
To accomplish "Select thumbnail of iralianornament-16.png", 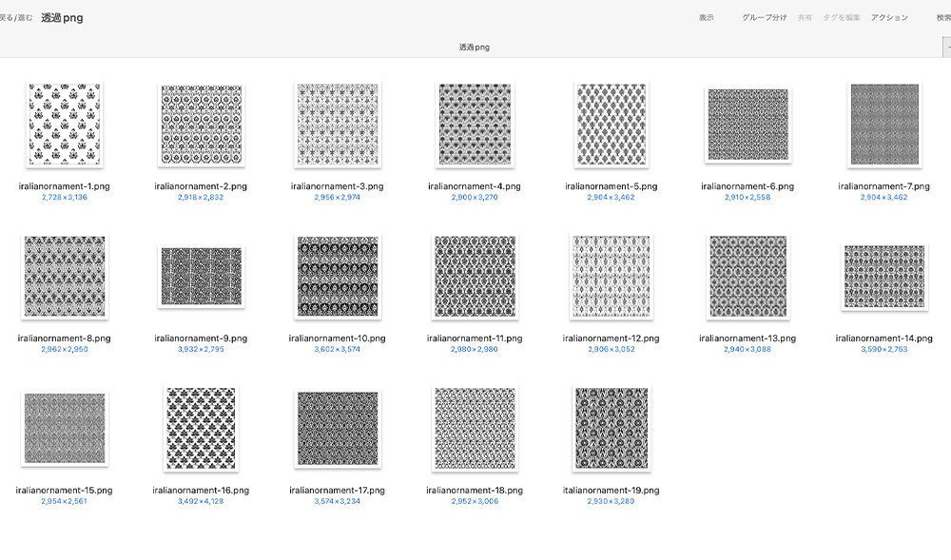I will [x=201, y=429].
